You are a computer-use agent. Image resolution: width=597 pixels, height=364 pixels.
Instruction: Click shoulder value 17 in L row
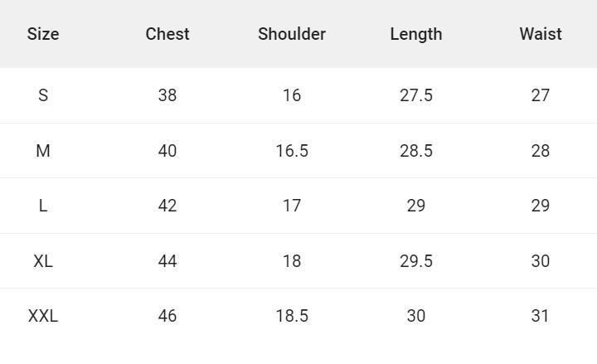point(292,206)
